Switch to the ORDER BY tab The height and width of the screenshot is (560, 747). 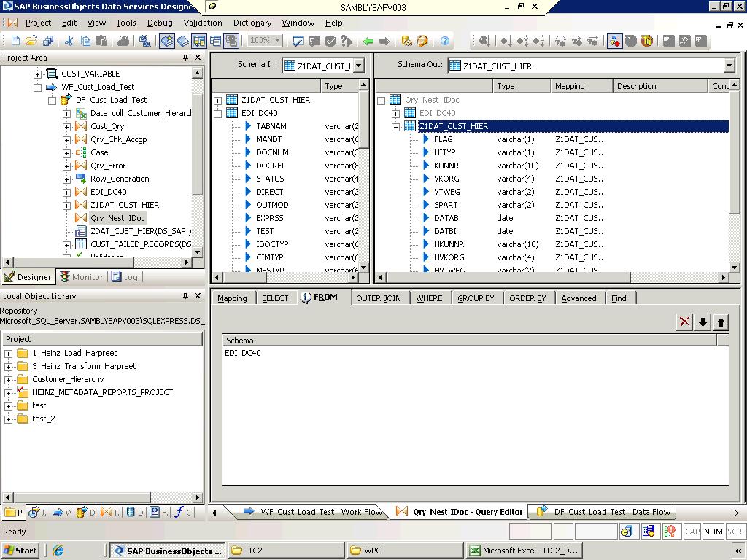[528, 298]
